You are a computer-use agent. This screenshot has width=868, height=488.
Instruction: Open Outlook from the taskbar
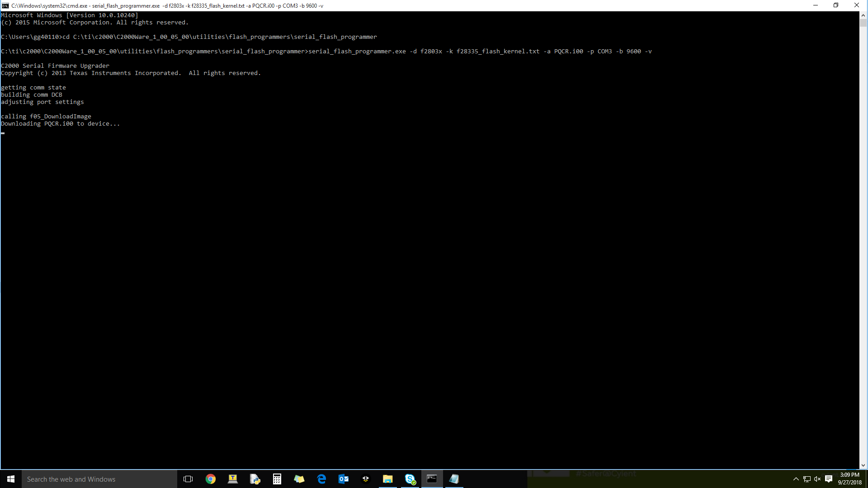(x=344, y=479)
